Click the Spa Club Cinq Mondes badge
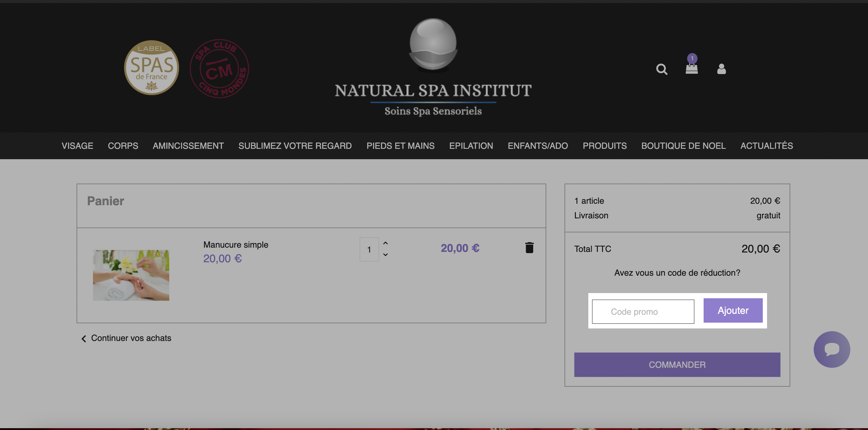 pos(219,69)
